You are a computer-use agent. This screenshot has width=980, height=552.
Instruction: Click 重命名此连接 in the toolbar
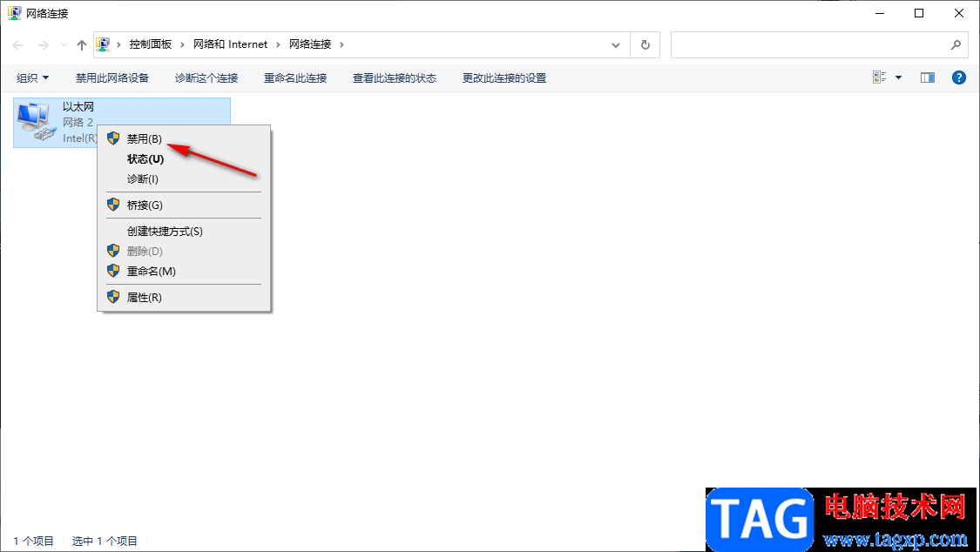(x=295, y=78)
